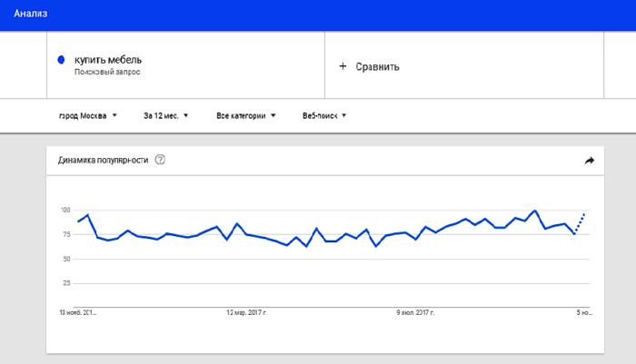This screenshot has width=636, height=364.
Task: Click the Поисковый запрос subtitle text
Action: pyautogui.click(x=108, y=72)
